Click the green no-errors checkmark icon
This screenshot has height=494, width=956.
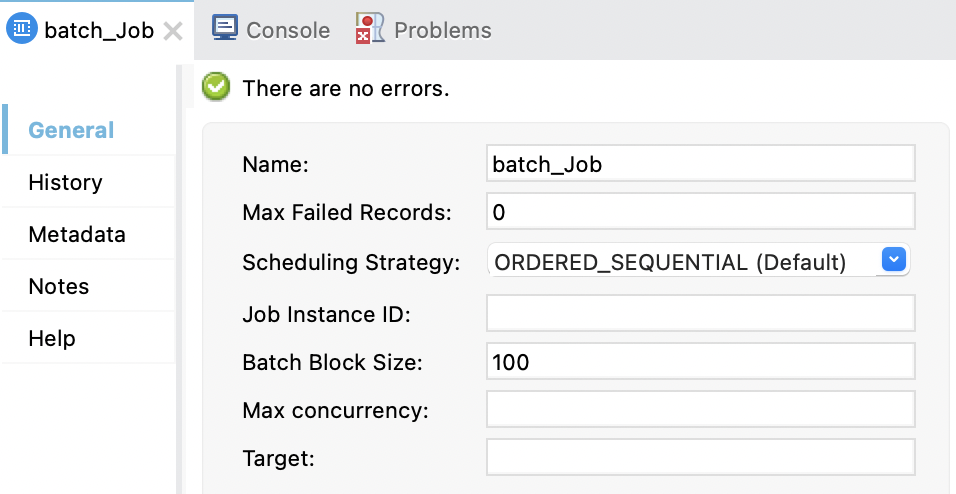point(216,88)
